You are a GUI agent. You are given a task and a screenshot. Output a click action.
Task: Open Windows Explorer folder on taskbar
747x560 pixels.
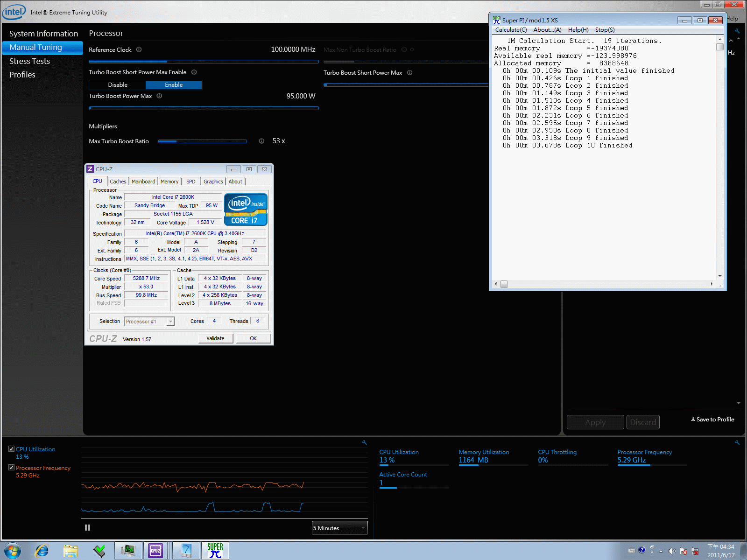click(70, 551)
